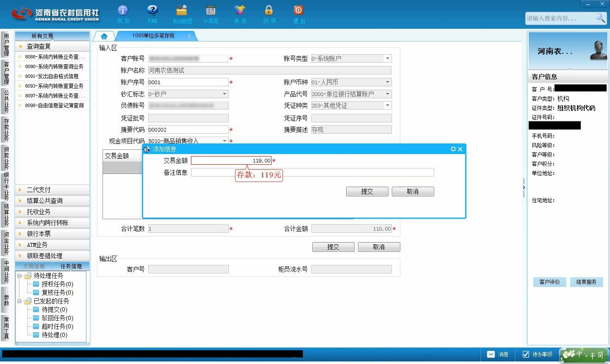
Task: Collapse the 待处理任务 tree node
Action: 19,276
